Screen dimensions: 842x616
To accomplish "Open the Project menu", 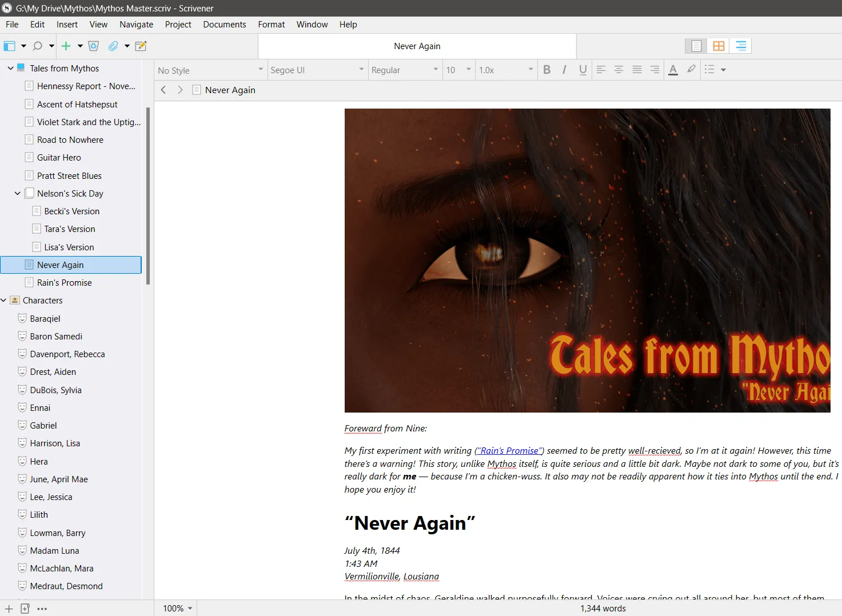I will pos(178,25).
